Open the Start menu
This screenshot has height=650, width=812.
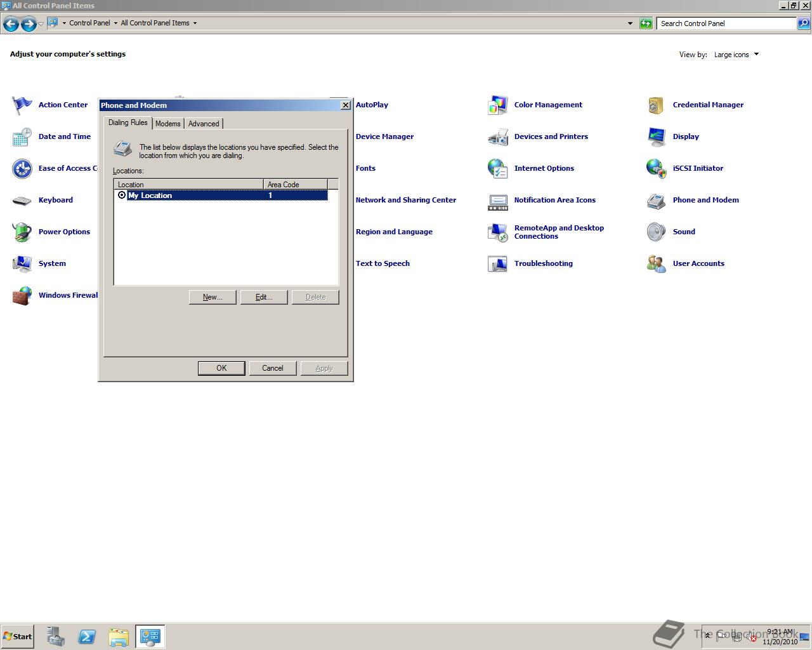(x=17, y=637)
